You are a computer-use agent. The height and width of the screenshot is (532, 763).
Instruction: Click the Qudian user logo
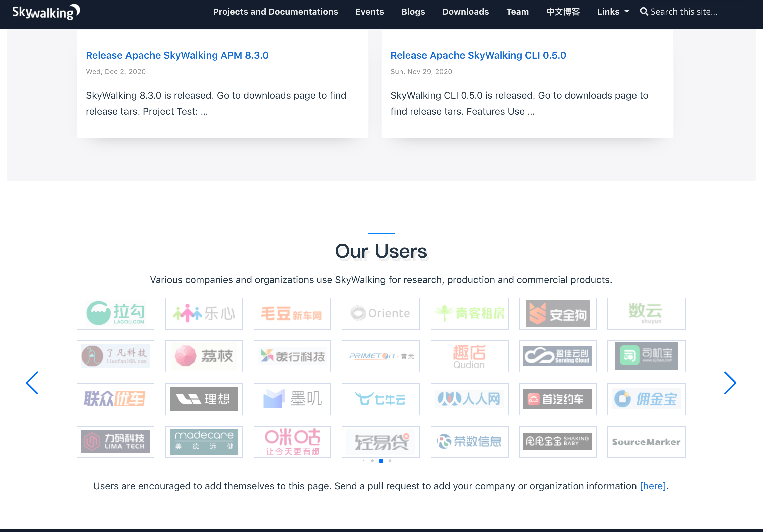[x=469, y=356]
